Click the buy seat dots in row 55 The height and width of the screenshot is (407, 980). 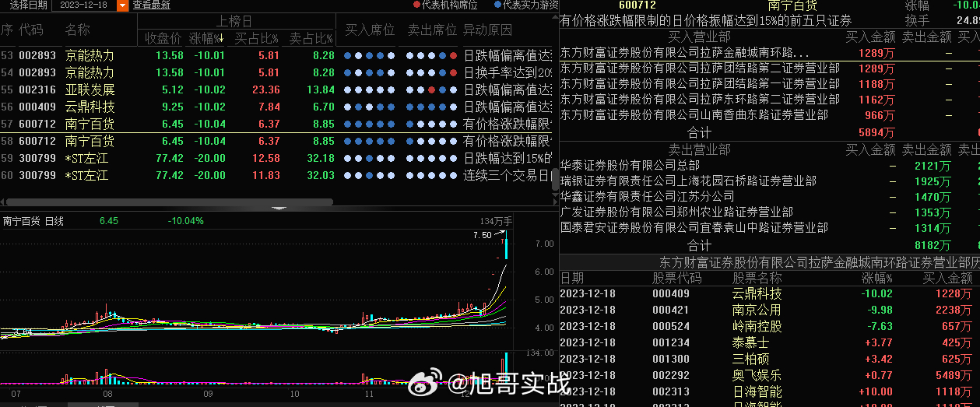coord(369,89)
